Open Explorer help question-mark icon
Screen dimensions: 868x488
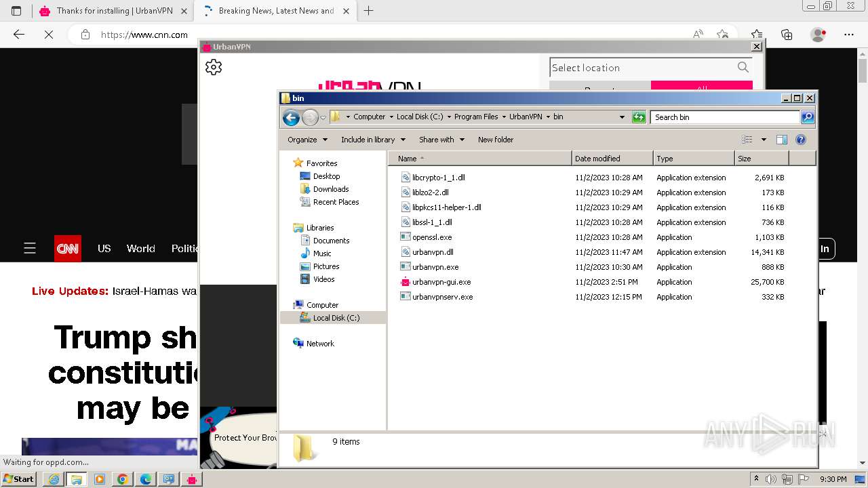[801, 140]
